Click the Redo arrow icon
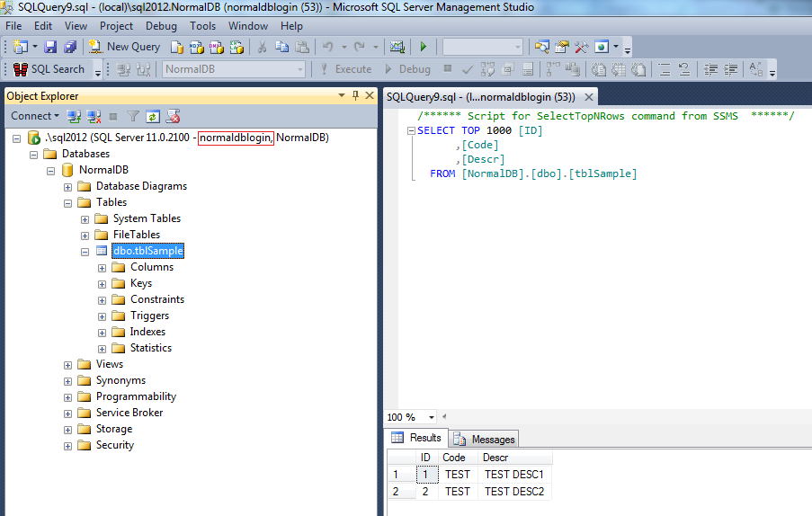Screen dimensions: 812x516 (360, 47)
